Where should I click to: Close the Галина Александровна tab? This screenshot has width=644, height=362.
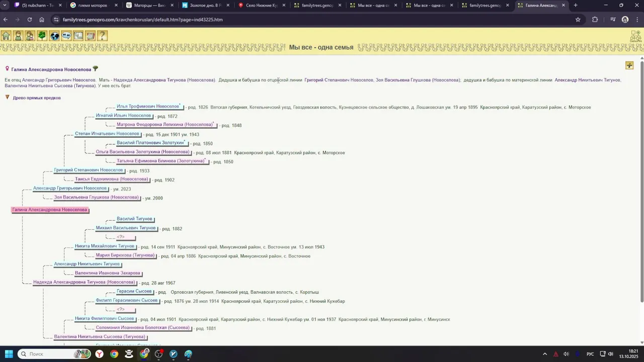tap(563, 5)
